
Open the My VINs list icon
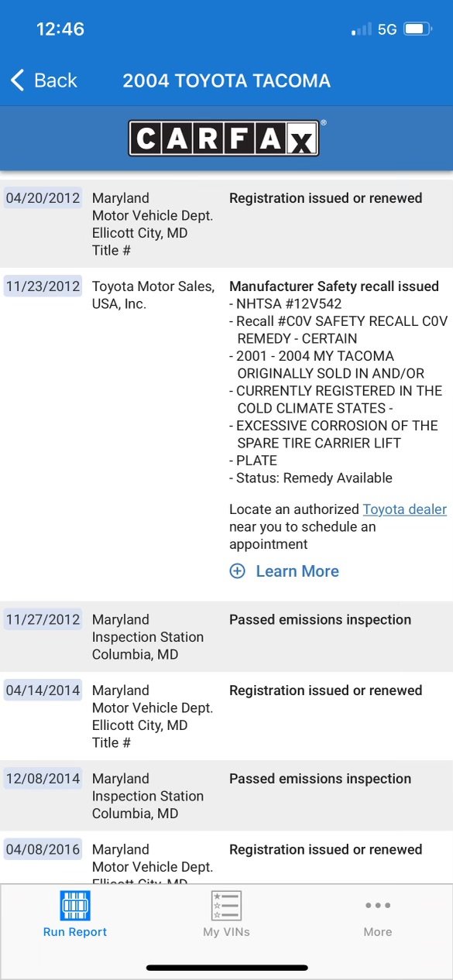[x=226, y=906]
